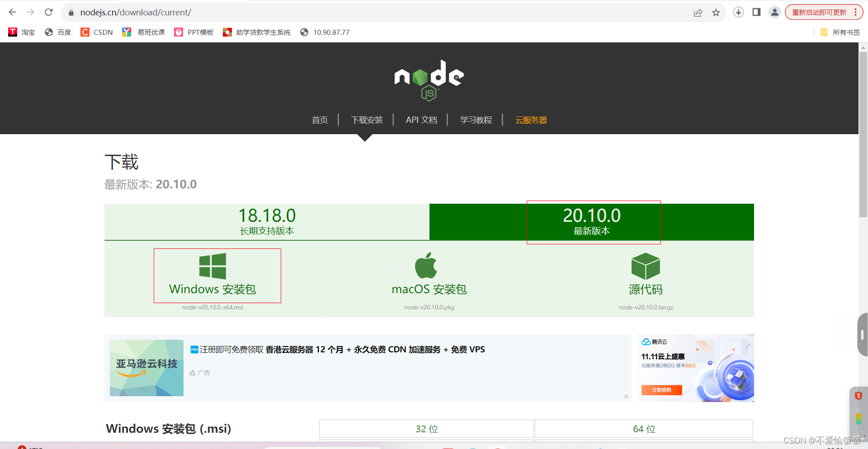
Task: Download the 32 位 Windows msi
Action: 426,429
